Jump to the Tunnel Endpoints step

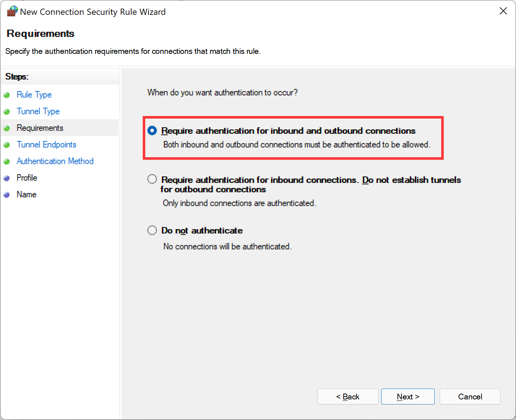[x=46, y=145]
